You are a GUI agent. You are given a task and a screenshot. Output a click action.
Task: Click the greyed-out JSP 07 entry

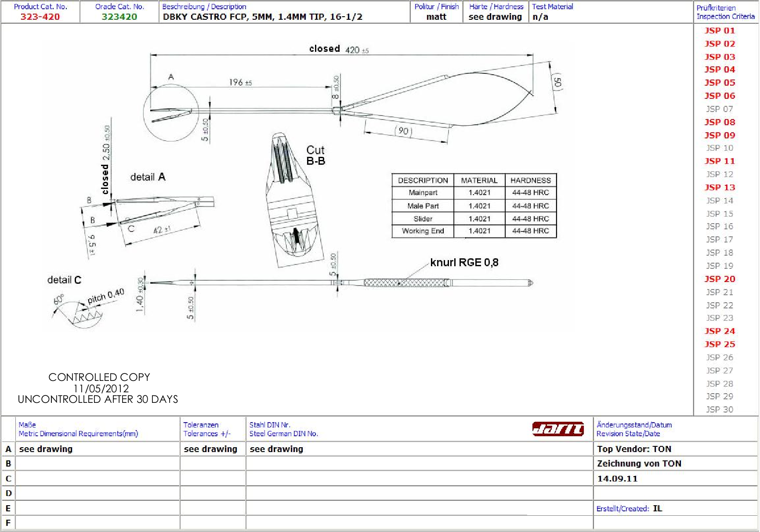click(x=719, y=109)
